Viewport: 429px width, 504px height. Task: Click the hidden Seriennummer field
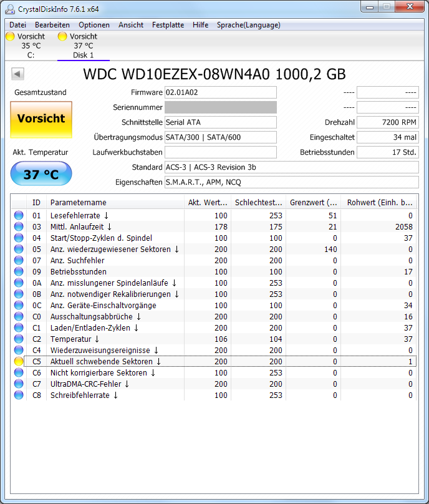(221, 107)
